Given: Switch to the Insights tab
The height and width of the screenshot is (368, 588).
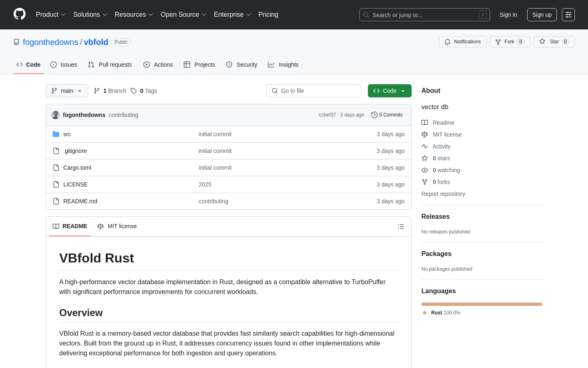Looking at the screenshot, I should [x=283, y=65].
